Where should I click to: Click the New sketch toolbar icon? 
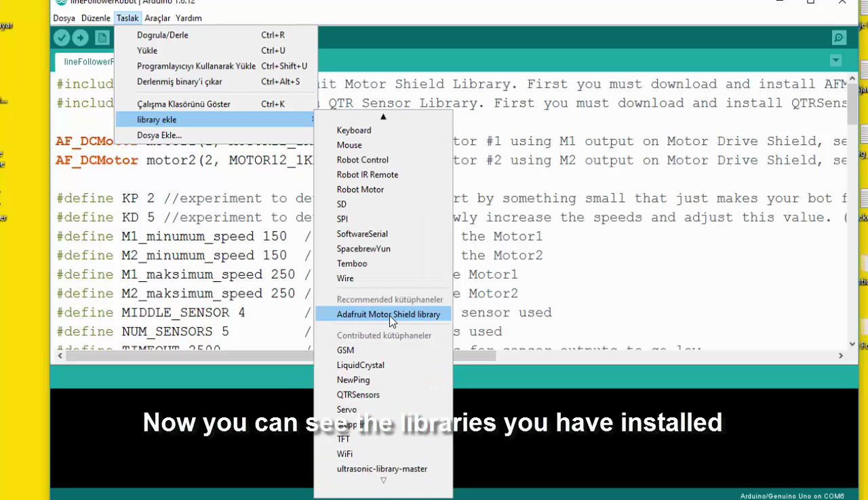102,38
